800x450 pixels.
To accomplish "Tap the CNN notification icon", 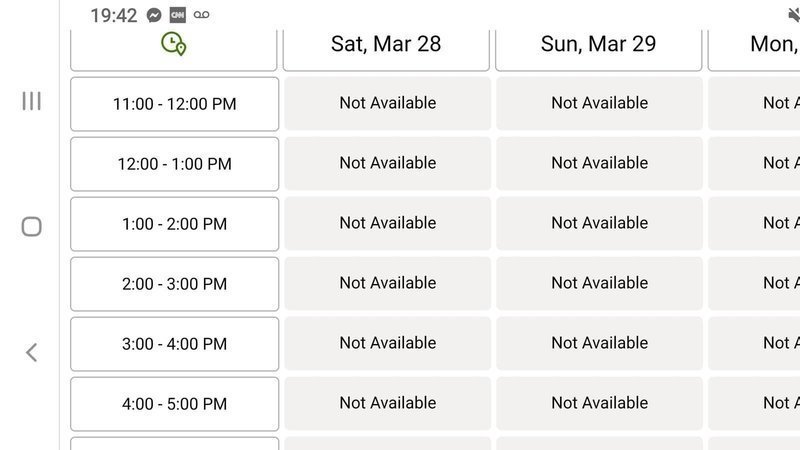I will pyautogui.click(x=177, y=15).
